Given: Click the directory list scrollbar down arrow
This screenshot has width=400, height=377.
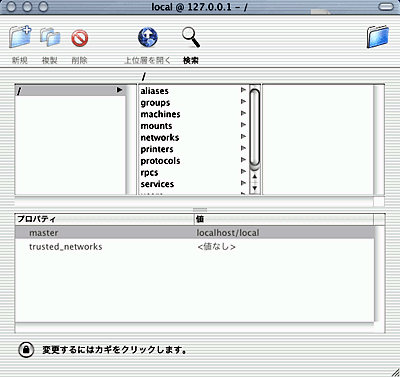Looking at the screenshot, I should pyautogui.click(x=255, y=188).
